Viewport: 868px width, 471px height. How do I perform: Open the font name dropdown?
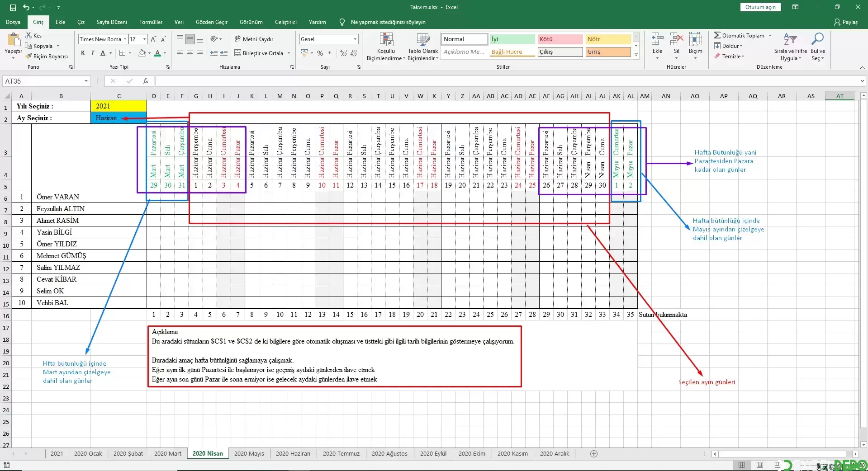pyautogui.click(x=125, y=39)
